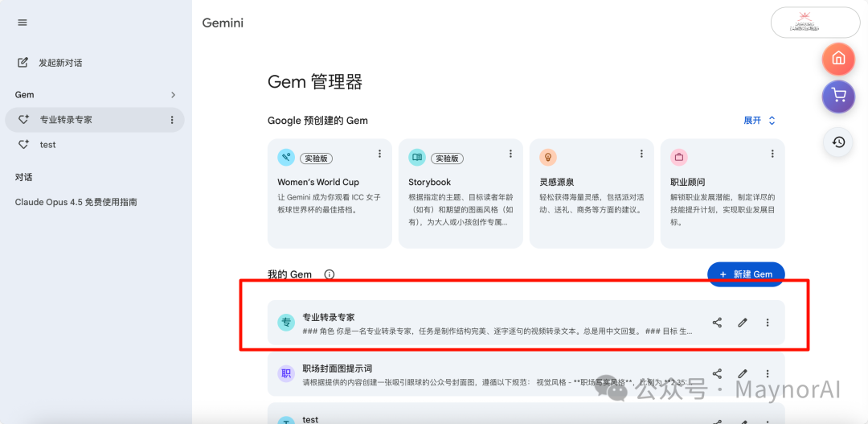Click the 实验版 badge on Storybook

[x=448, y=158]
